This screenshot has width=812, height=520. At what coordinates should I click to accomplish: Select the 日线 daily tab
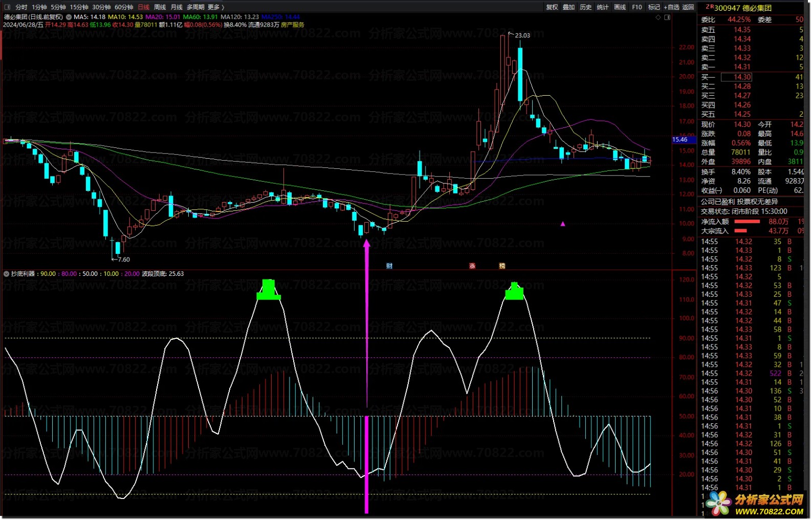point(144,7)
